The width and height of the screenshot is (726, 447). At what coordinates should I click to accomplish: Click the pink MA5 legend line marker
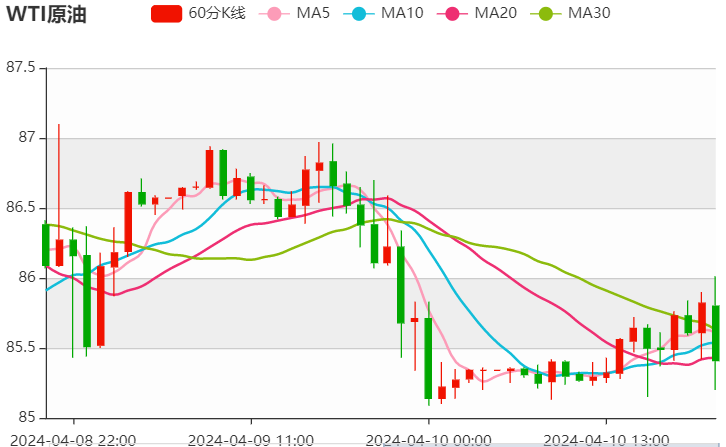tap(274, 14)
